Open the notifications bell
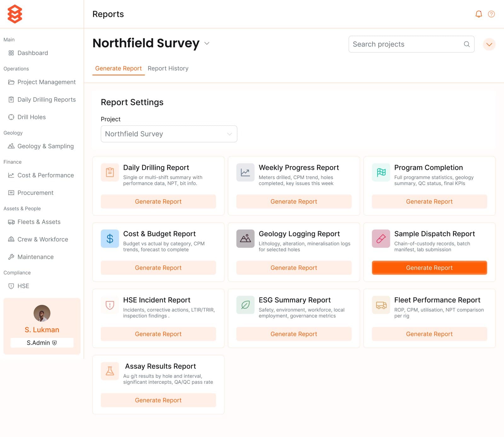The height and width of the screenshot is (437, 504). [478, 14]
